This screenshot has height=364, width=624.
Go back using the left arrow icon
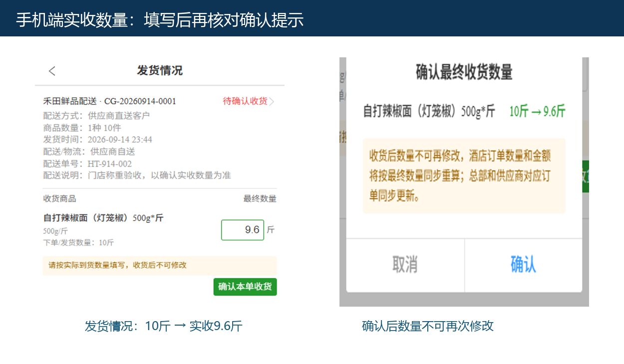coord(52,71)
